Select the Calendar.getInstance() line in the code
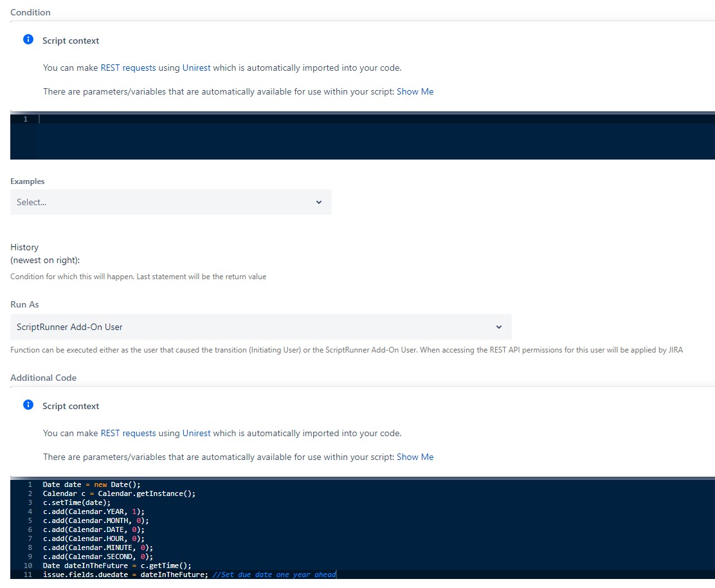Screen dimensions: 715x588 (x=119, y=493)
